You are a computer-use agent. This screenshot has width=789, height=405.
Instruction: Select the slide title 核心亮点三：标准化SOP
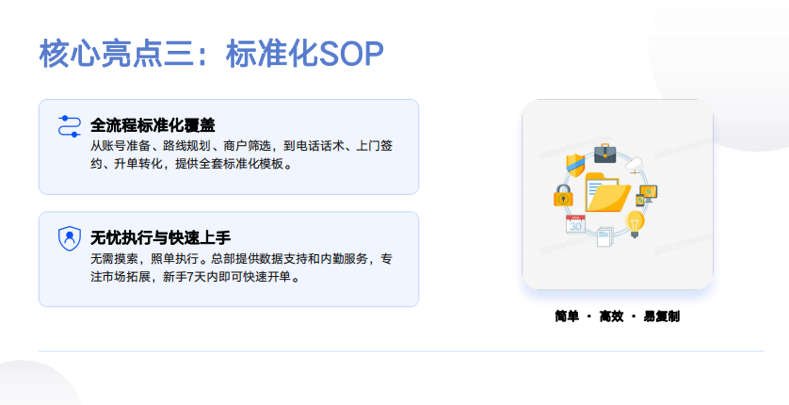pos(211,54)
